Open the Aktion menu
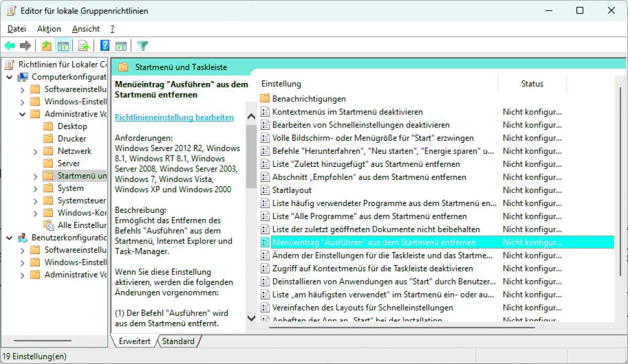Image resolution: width=628 pixels, height=364 pixels. tap(49, 29)
